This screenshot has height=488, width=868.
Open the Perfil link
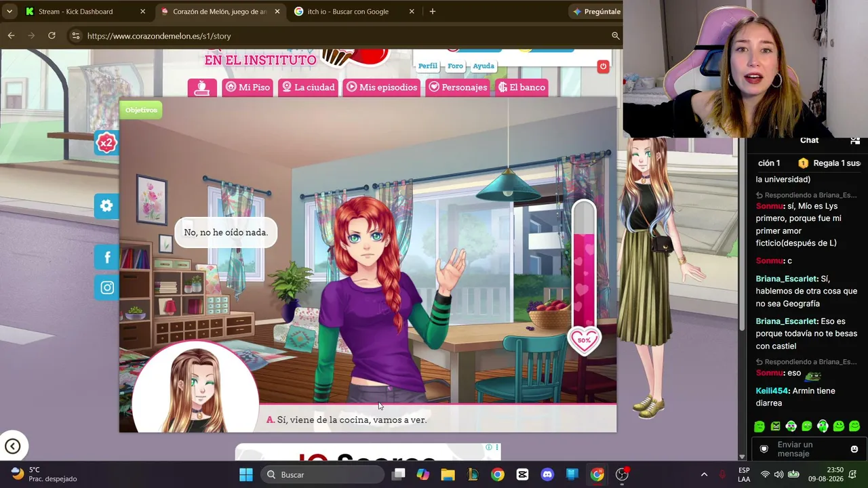pyautogui.click(x=428, y=66)
